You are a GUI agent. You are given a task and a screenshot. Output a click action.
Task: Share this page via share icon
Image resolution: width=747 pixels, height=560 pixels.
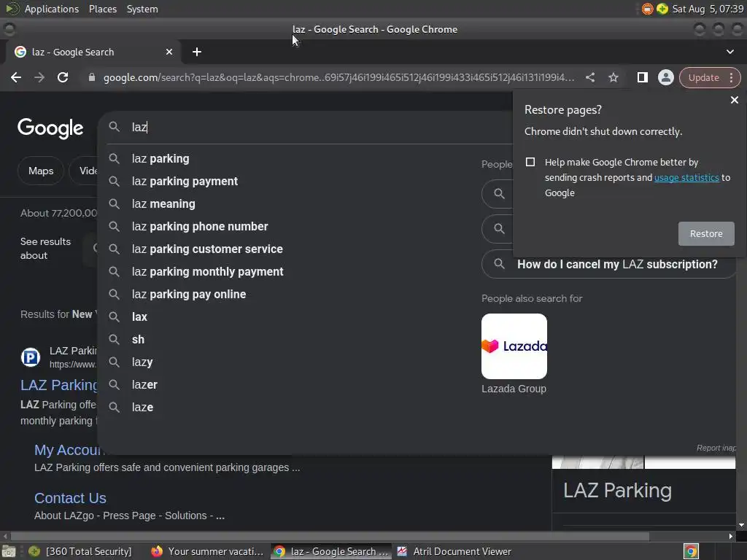589,77
